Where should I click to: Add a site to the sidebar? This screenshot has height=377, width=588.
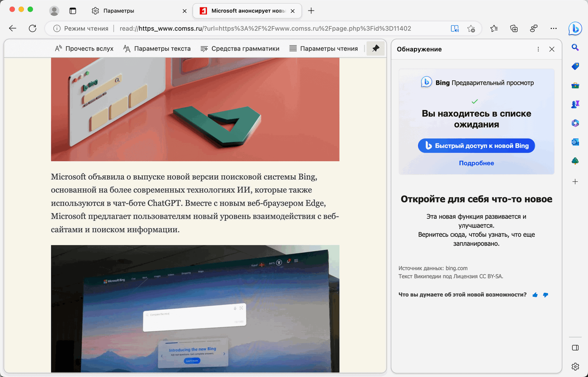(x=575, y=182)
